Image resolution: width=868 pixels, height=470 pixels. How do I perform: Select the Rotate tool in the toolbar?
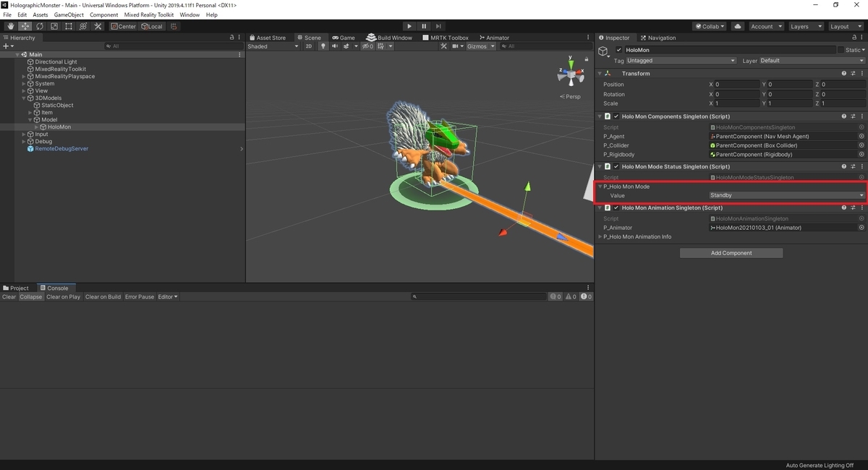(x=39, y=26)
